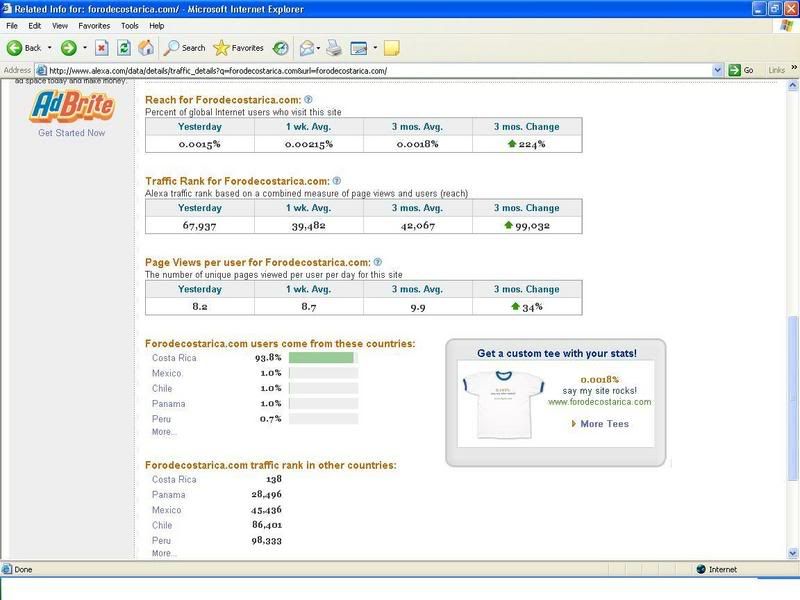
Task: Click the help icon beside Page Views heading
Action: (378, 262)
